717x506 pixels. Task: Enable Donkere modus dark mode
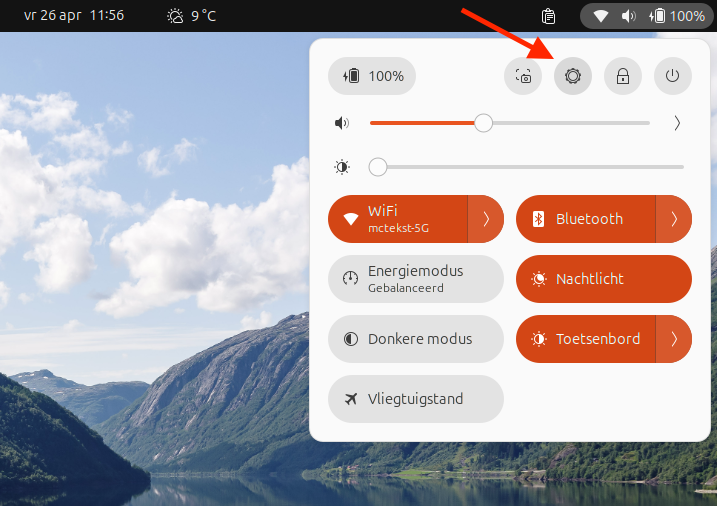[x=415, y=339]
